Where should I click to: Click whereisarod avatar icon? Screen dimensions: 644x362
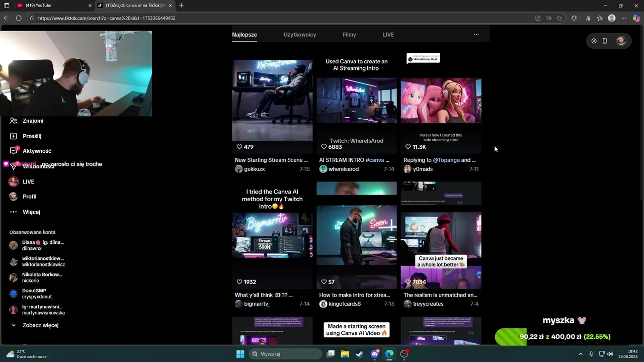[x=323, y=169]
